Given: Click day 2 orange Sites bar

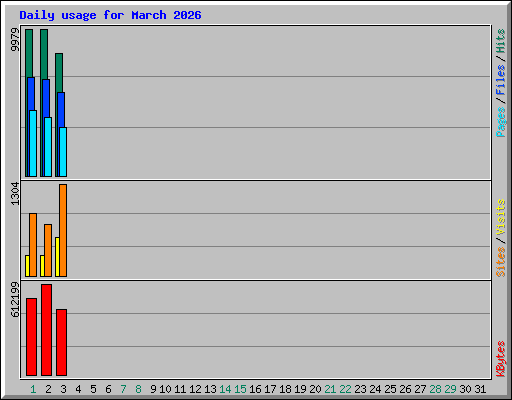Looking at the screenshot, I should 48,250.
